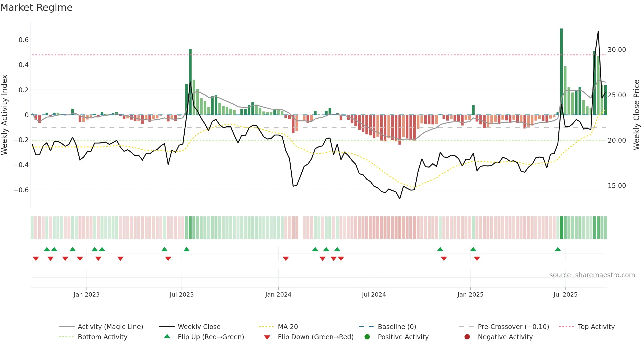Toggle Activity (Magic Line) legend entry
The height and width of the screenshot is (362, 644).
101,327
